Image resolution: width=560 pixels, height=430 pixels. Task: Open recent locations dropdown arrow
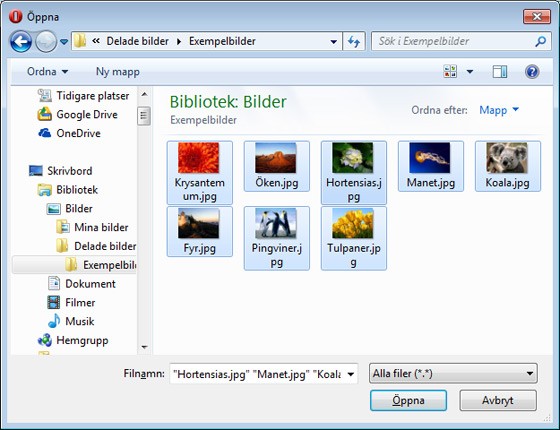[64, 42]
